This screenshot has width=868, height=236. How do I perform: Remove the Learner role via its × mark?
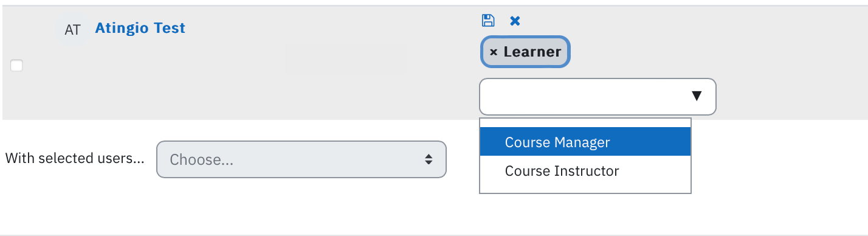point(494,52)
